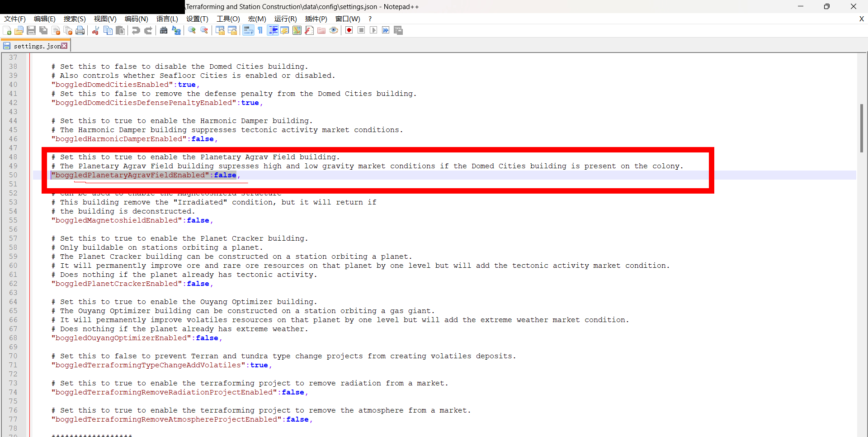
Task: Open the 设置(T) menu
Action: coord(197,19)
